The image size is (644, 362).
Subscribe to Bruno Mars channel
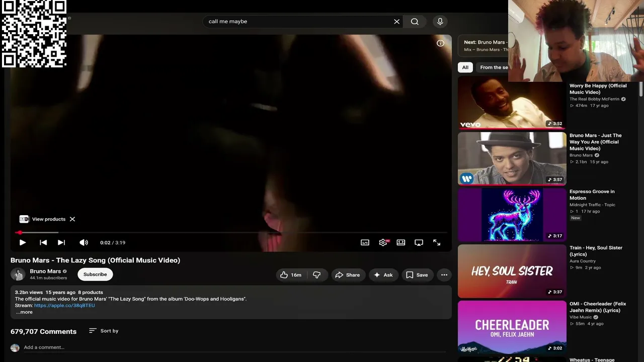coord(95,275)
